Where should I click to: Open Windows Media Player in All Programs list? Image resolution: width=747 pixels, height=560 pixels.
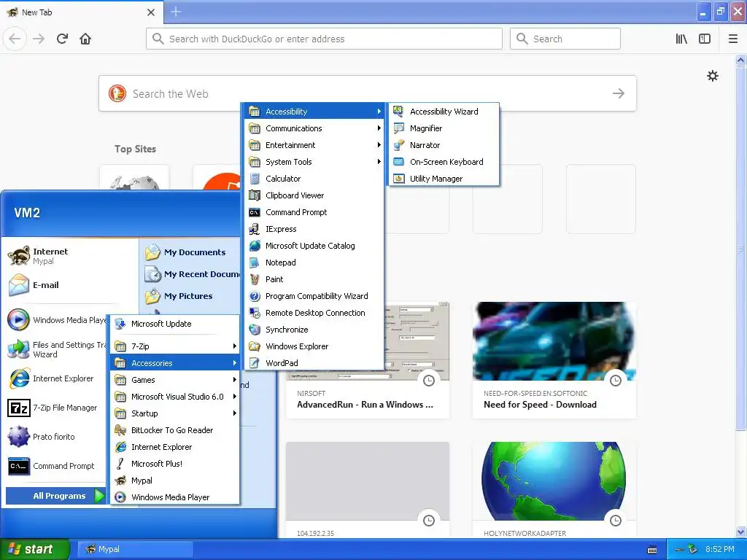(175, 497)
